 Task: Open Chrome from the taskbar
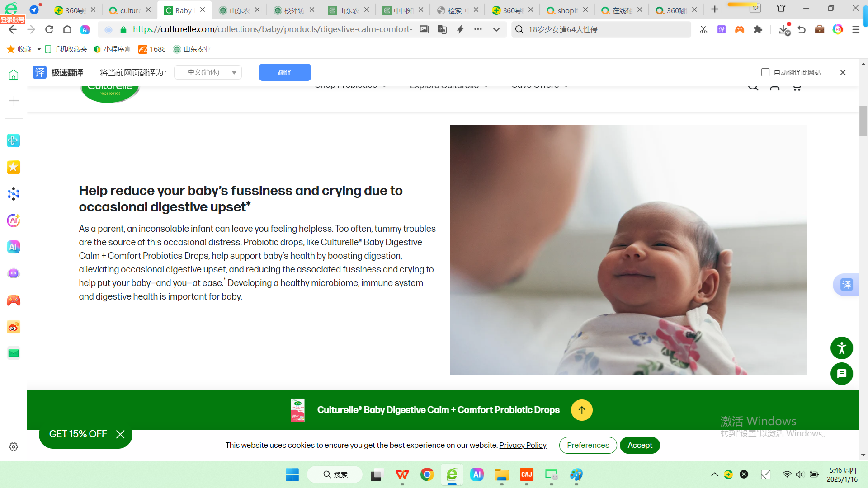tap(427, 474)
